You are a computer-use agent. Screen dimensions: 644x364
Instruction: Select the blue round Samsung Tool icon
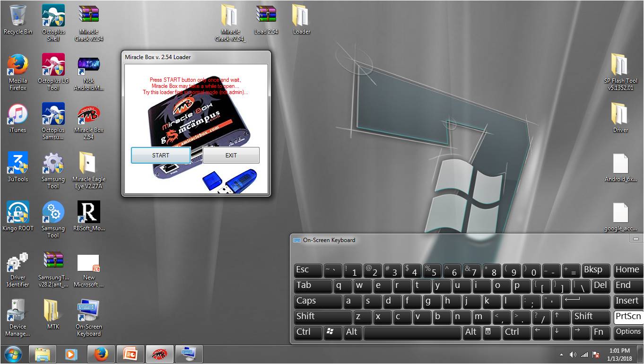53,219
